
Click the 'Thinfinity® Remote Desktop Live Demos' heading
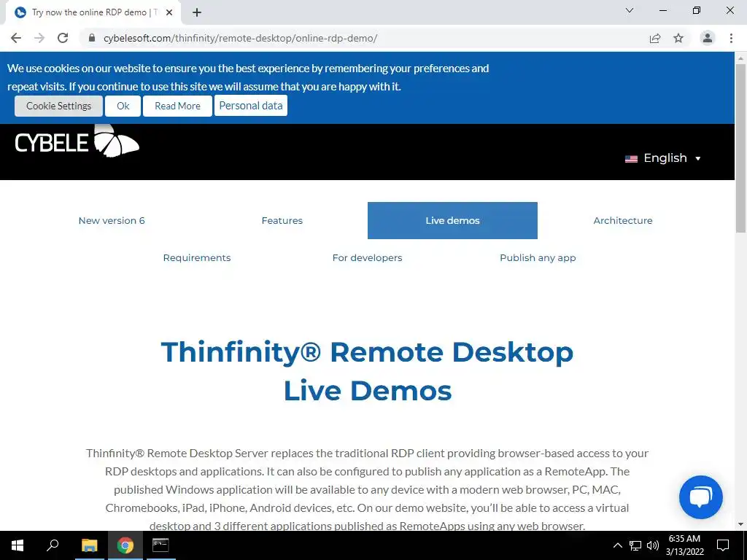coord(368,371)
